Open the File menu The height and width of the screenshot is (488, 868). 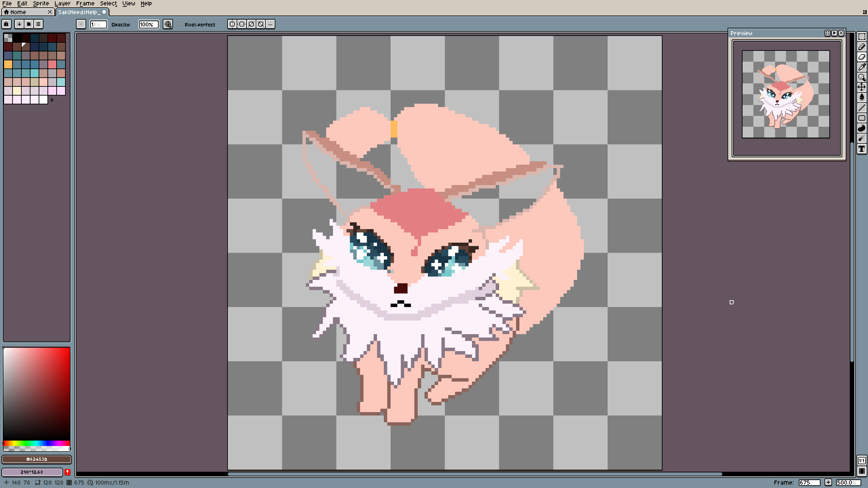(x=7, y=3)
